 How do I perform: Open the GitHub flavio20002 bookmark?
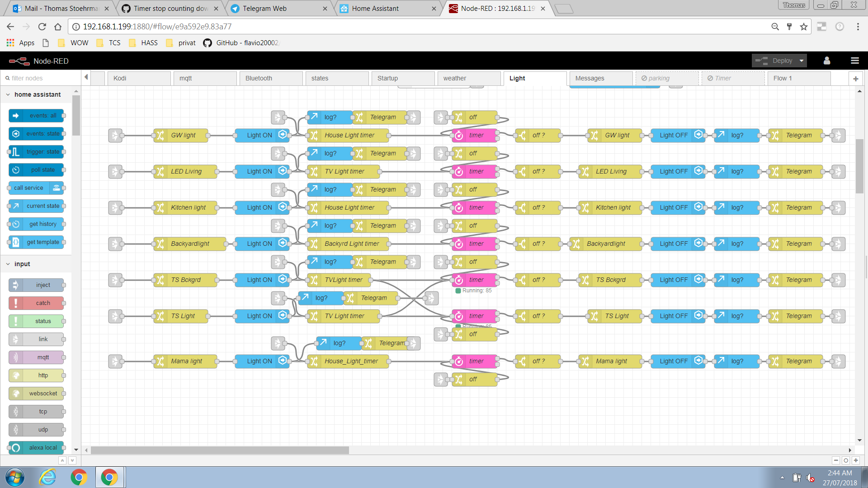(241, 43)
